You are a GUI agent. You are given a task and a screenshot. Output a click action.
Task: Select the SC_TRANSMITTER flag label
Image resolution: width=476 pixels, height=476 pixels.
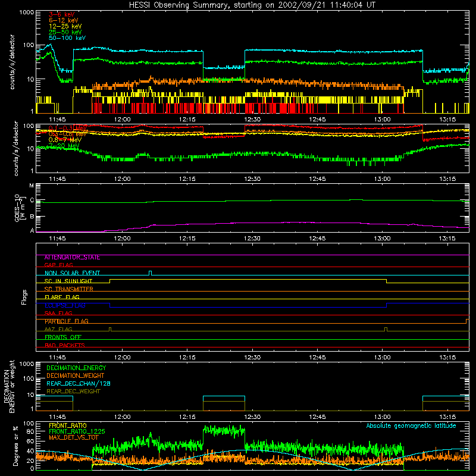pyautogui.click(x=68, y=289)
